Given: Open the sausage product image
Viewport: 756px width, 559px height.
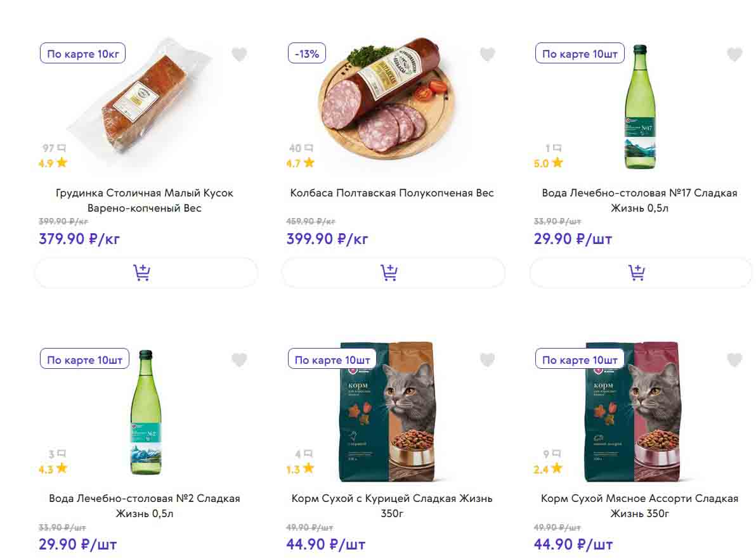Looking at the screenshot, I should 387,101.
